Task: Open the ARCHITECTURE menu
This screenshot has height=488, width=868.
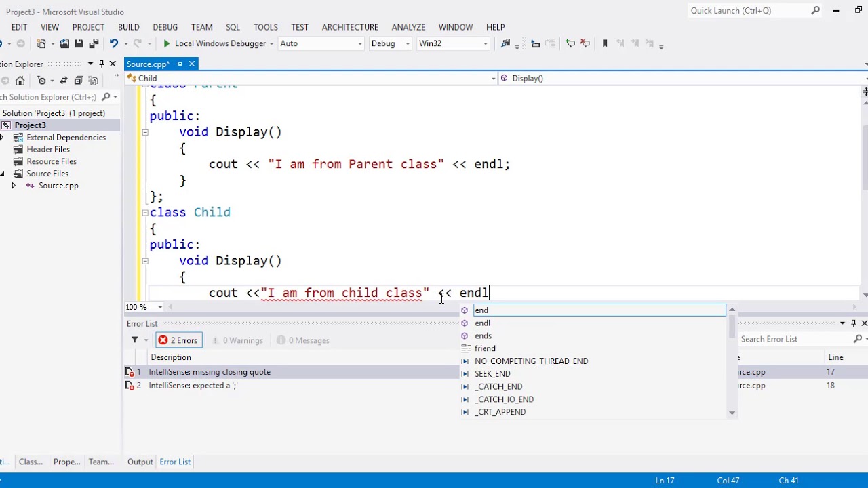Action: point(350,27)
